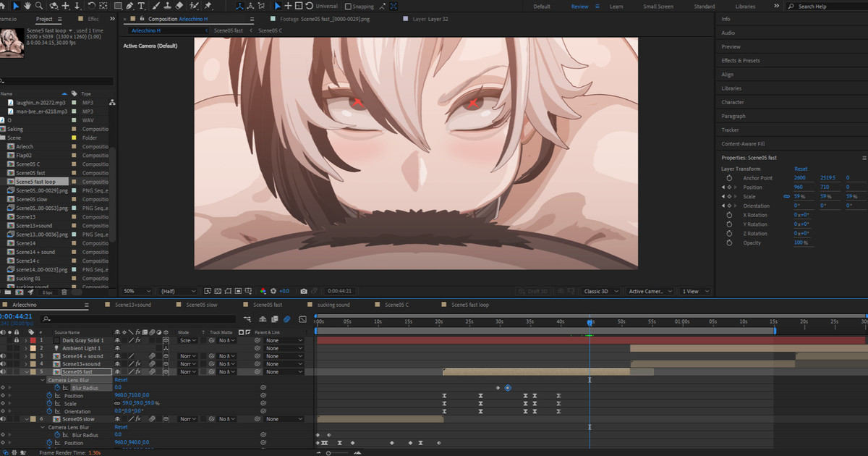This screenshot has width=868, height=456.
Task: Select the Eraser tool
Action: (179, 6)
